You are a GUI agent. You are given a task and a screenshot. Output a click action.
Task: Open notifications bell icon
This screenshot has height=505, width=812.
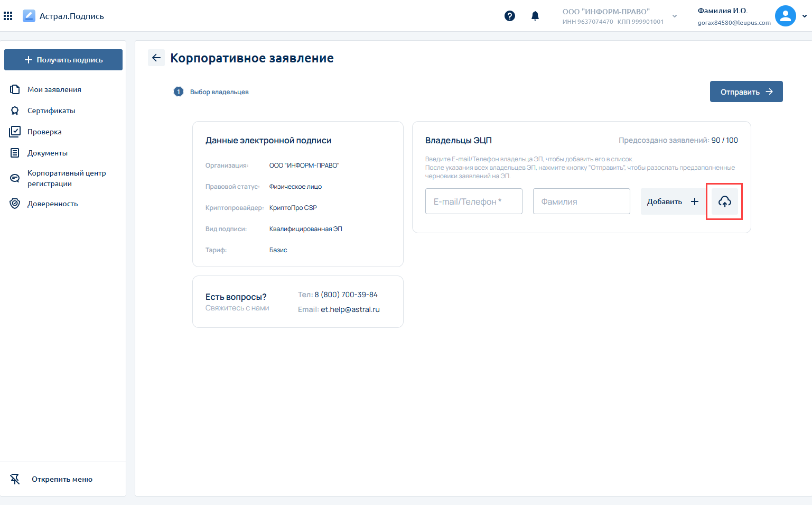click(x=535, y=16)
